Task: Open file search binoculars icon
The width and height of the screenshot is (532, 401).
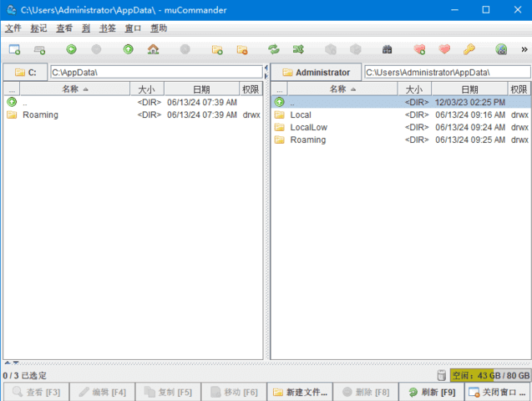Action: point(388,49)
